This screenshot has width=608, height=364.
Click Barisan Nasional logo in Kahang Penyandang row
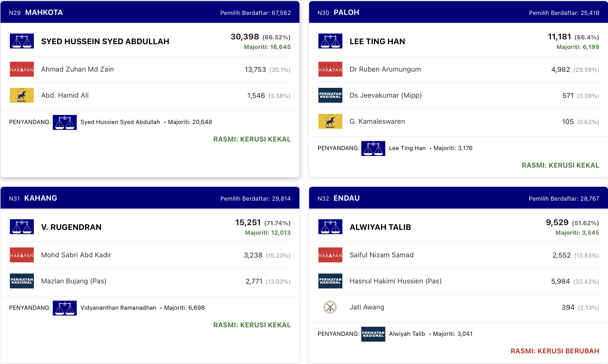[65, 308]
